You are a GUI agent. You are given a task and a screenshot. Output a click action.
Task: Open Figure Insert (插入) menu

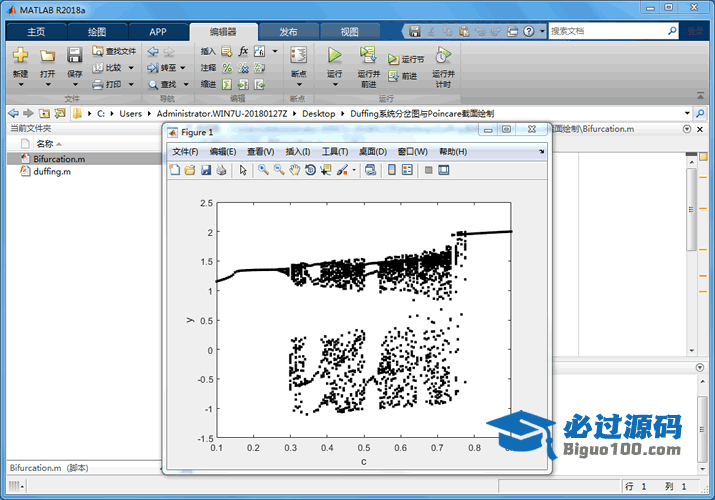298,151
